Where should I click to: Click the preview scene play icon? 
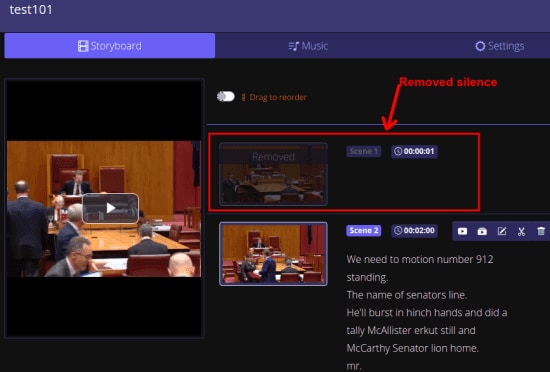(x=462, y=231)
